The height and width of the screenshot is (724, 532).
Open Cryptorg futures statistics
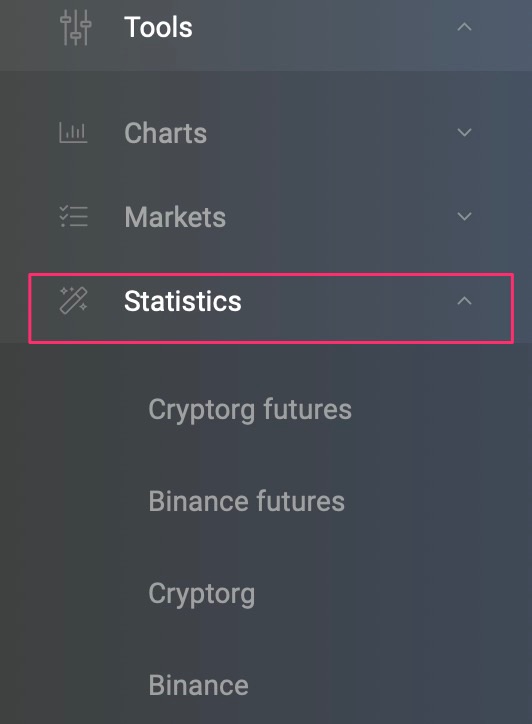click(250, 410)
